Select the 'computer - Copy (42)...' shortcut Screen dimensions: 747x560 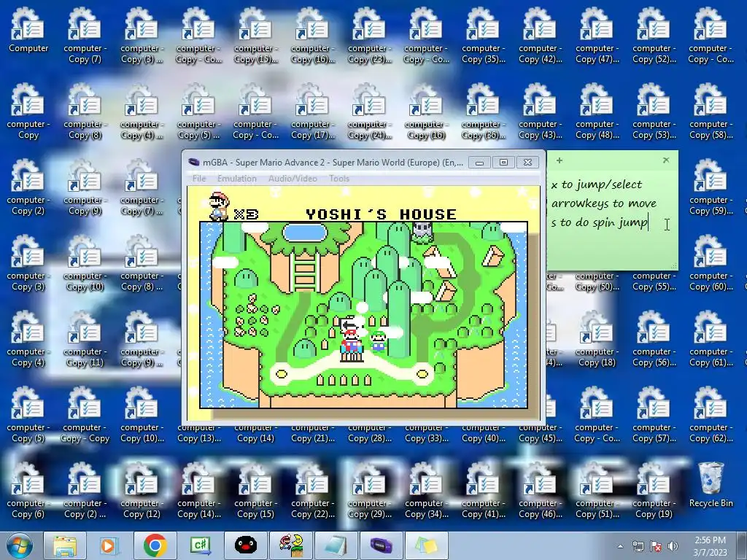click(541, 36)
